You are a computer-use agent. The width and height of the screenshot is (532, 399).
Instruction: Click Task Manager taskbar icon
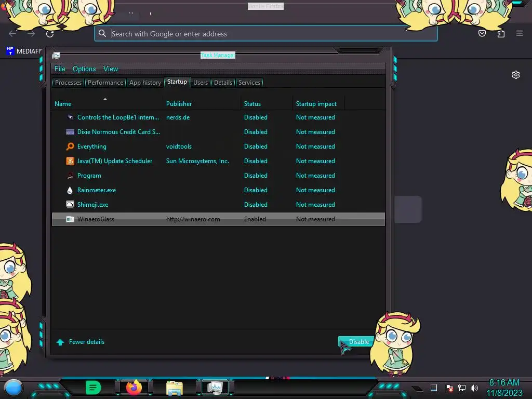click(215, 388)
